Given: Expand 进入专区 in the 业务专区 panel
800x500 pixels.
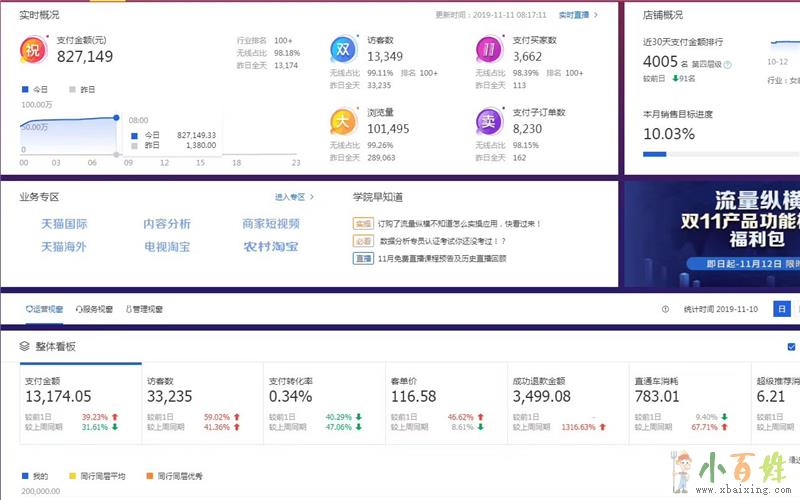Looking at the screenshot, I should point(295,197).
